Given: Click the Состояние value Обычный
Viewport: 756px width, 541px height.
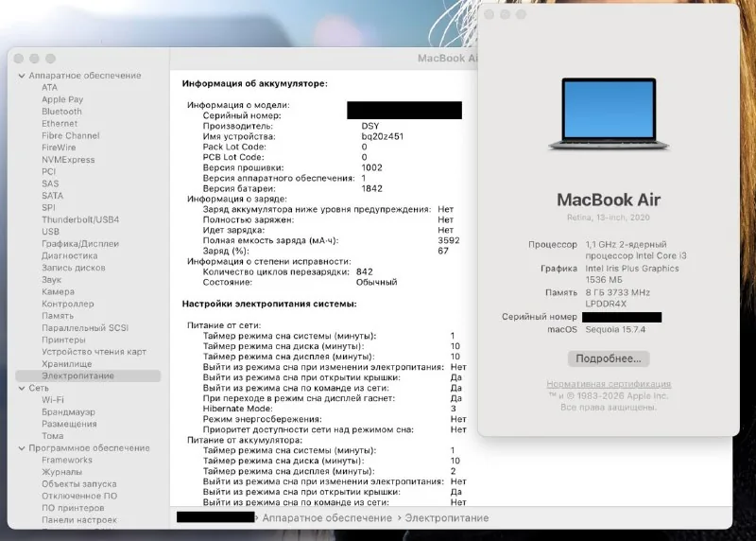Looking at the screenshot, I should pyautogui.click(x=376, y=283).
